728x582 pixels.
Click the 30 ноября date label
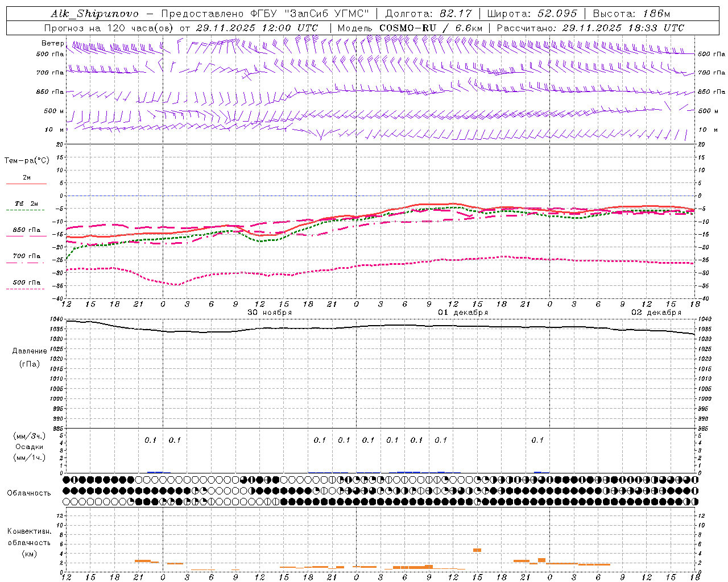point(270,313)
